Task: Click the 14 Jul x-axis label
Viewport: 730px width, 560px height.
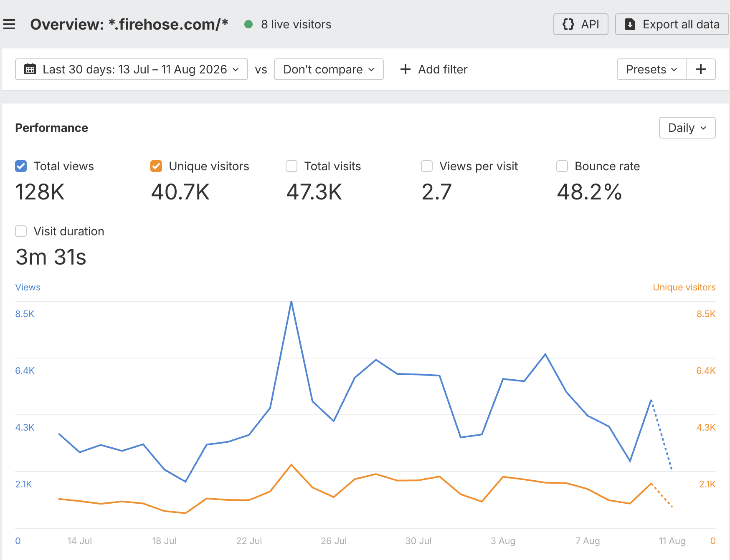Action: point(80,541)
